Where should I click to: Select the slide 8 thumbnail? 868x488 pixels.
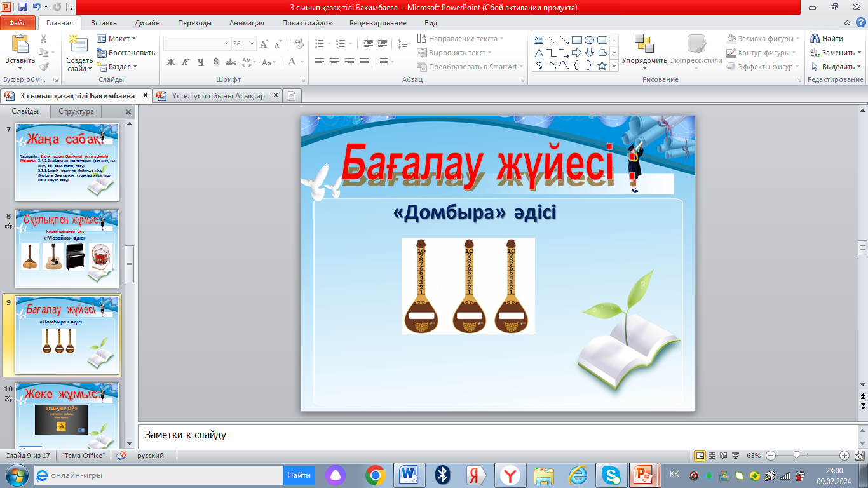67,248
